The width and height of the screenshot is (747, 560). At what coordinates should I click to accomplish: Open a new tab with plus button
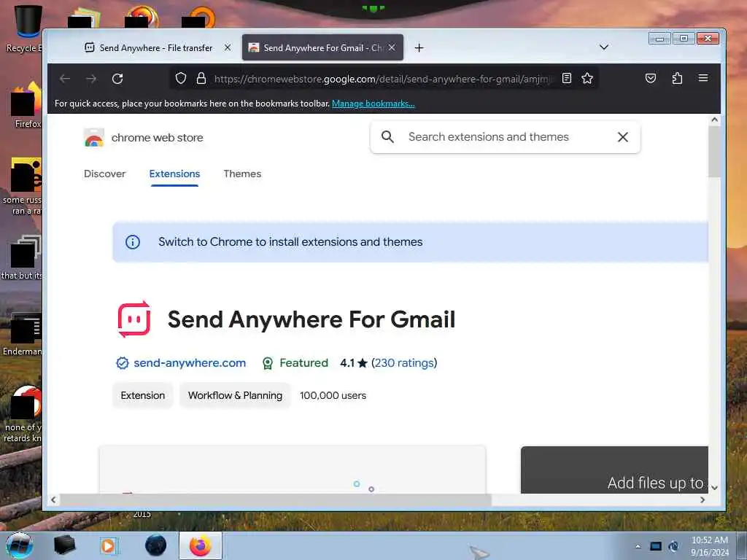[x=419, y=47]
